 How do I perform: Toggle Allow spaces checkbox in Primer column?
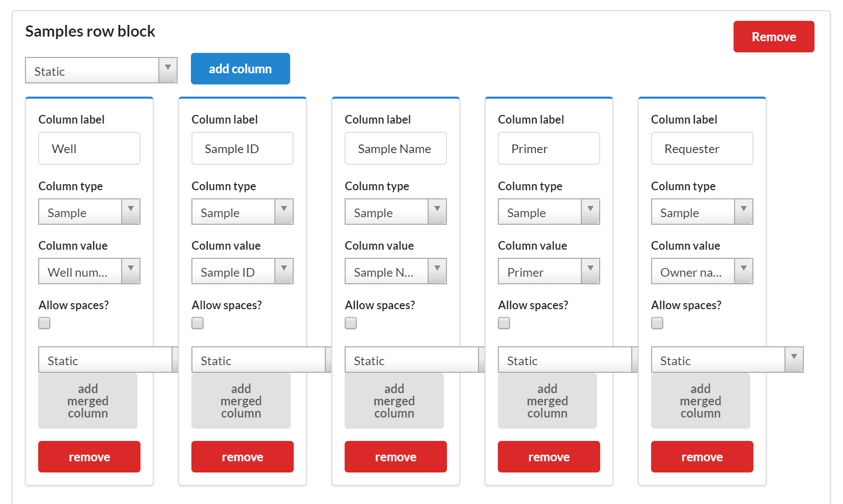[x=504, y=323]
